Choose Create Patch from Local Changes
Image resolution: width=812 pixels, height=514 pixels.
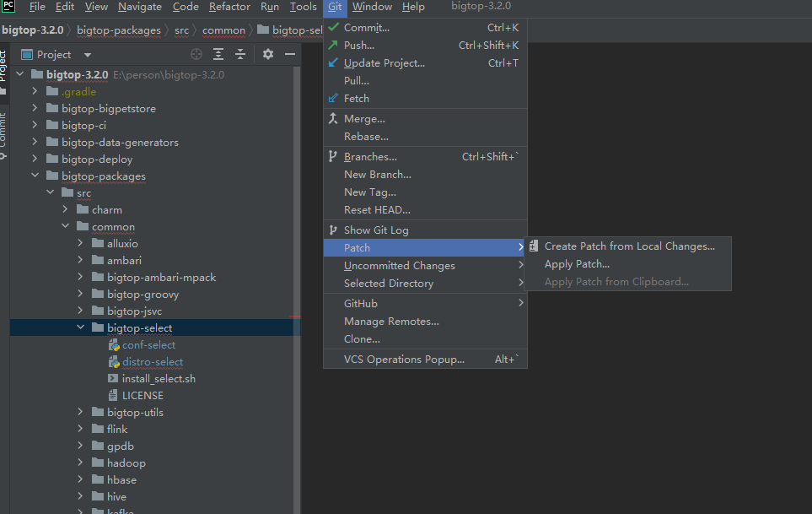tap(627, 246)
